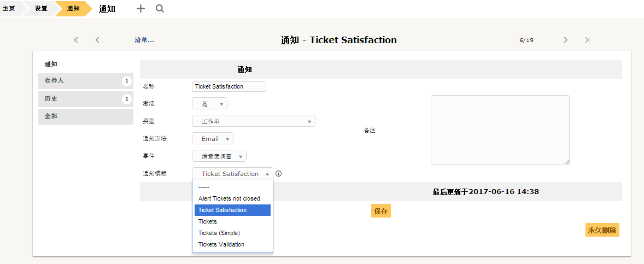The image size is (644, 264).
Task: Open the search magnifier icon
Action: 160,9
